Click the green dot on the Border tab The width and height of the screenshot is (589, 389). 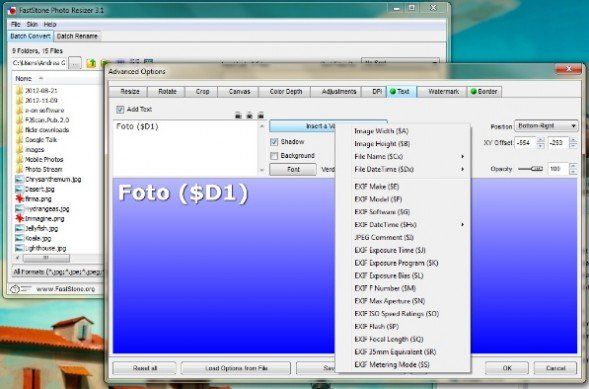(473, 91)
